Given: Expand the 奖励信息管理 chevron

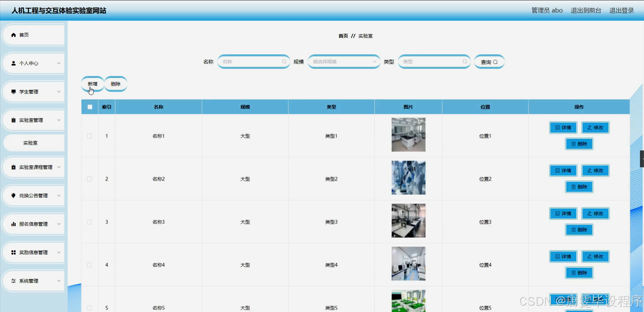Looking at the screenshot, I should coord(59,252).
